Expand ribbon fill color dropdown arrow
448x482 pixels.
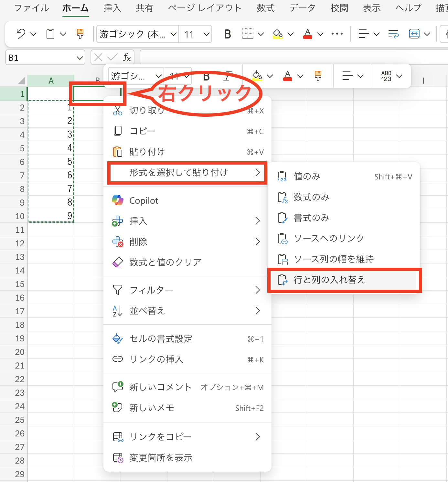[x=291, y=34]
